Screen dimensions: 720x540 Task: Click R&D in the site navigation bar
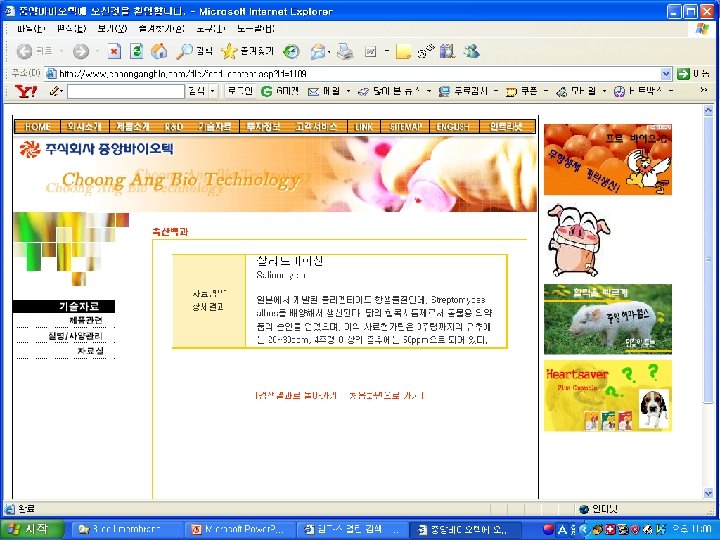pyautogui.click(x=174, y=127)
